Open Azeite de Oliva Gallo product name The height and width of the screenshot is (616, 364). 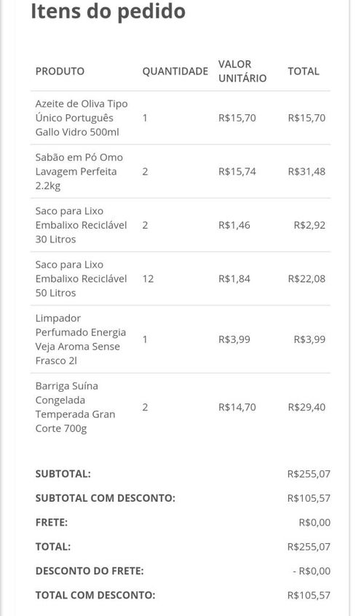82,118
